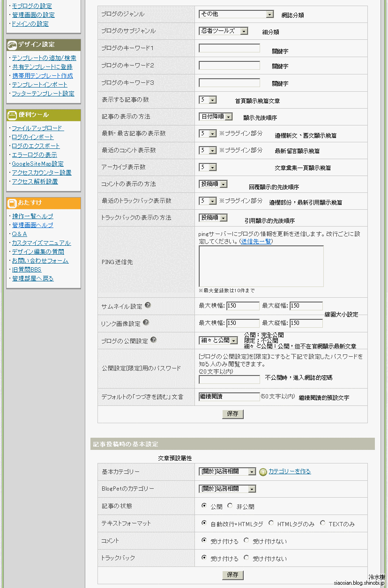
Task: Open 操作一覧ヘルプ link
Action: tap(32, 216)
